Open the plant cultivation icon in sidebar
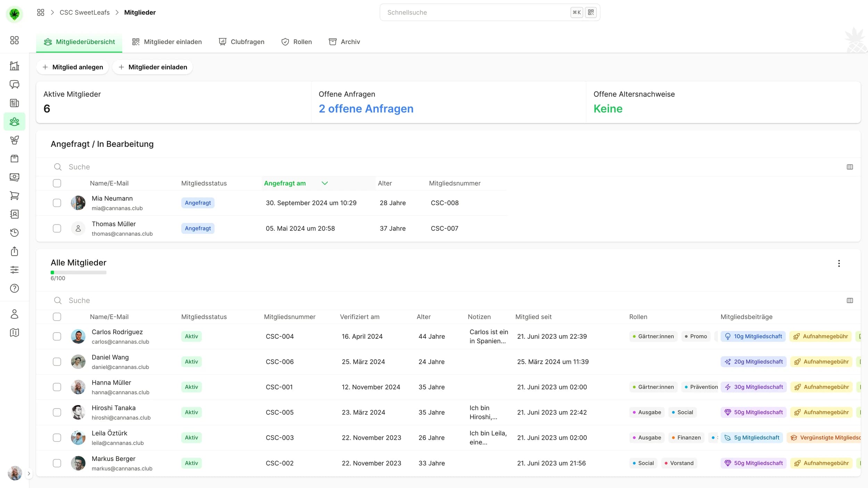The width and height of the screenshot is (868, 488). pyautogui.click(x=14, y=140)
